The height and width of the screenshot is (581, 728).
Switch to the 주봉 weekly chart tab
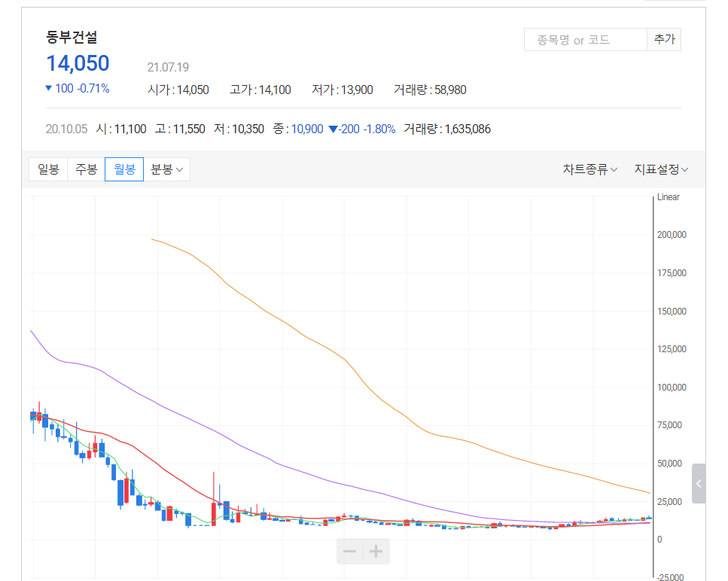pos(87,169)
